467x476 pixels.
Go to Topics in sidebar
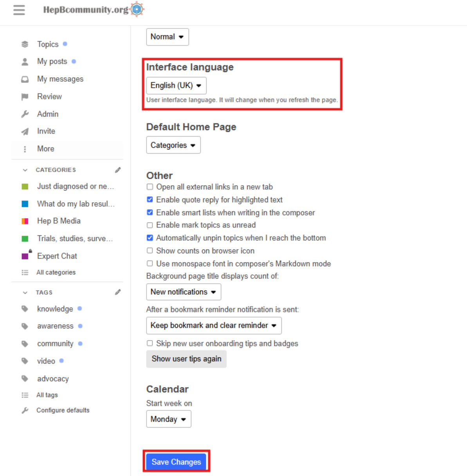click(48, 44)
